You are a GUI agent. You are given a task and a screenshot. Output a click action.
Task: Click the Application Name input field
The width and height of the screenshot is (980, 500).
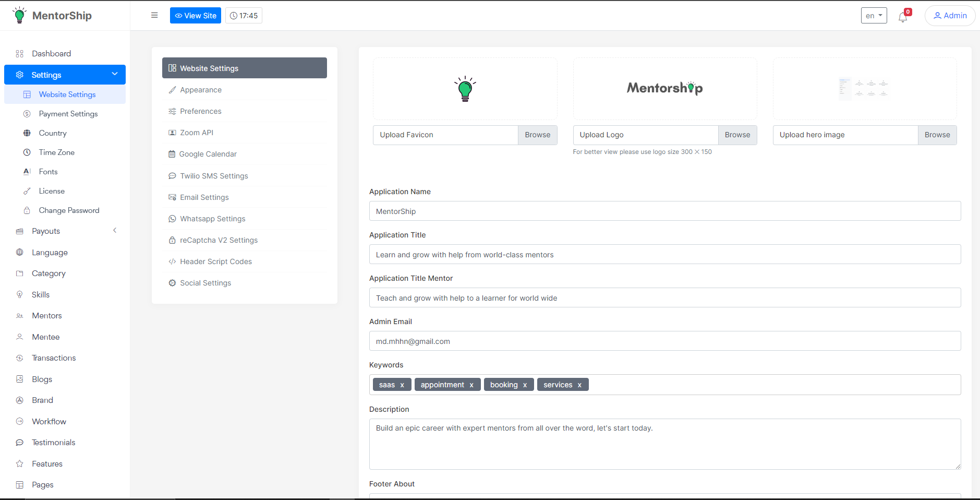pyautogui.click(x=664, y=211)
